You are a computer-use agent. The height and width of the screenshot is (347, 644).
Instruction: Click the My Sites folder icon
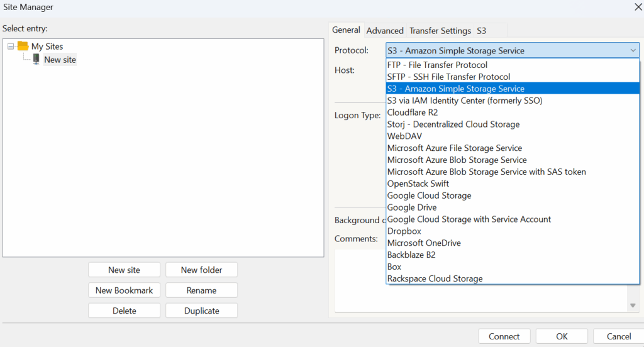point(23,46)
